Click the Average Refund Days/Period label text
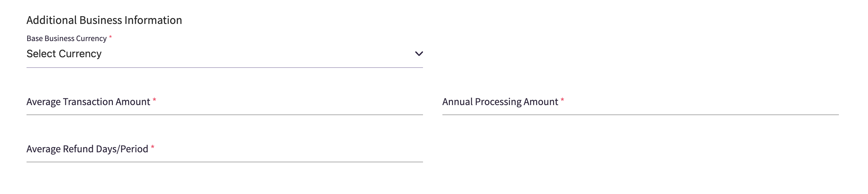Viewport: 868px width, 194px height. (x=87, y=149)
